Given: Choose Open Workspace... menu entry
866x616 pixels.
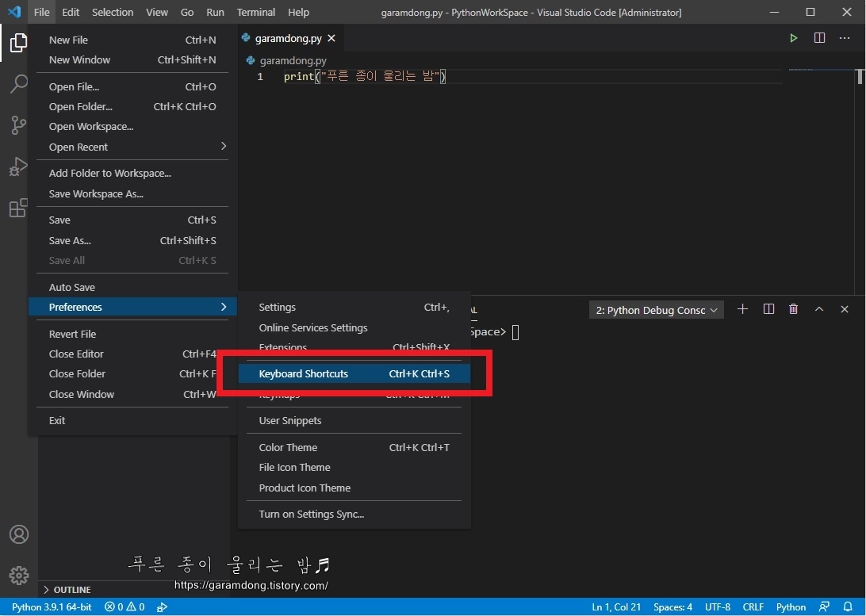Looking at the screenshot, I should pos(132,126).
